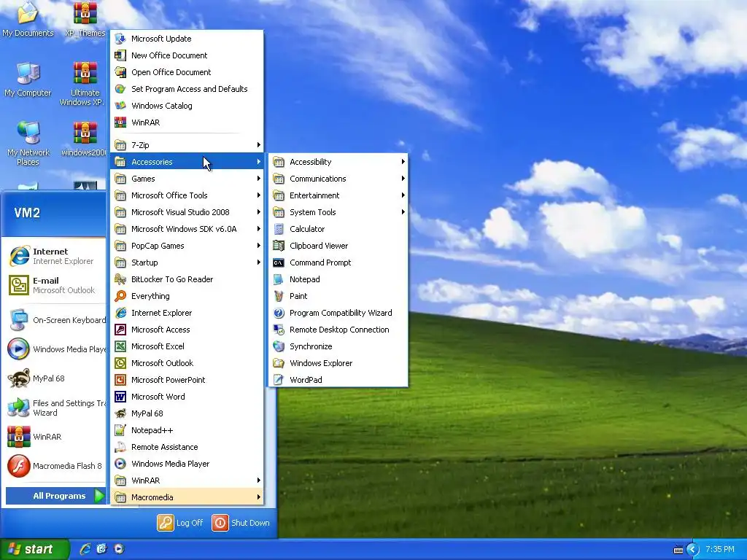Choose New Office Document
Image resolution: width=747 pixels, height=560 pixels.
(187, 55)
